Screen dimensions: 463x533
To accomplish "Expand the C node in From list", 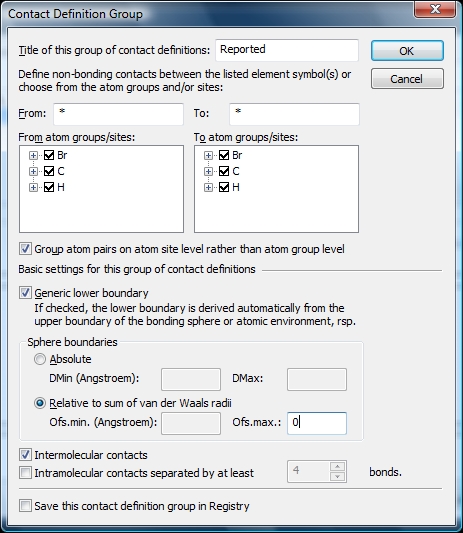I will coord(33,171).
